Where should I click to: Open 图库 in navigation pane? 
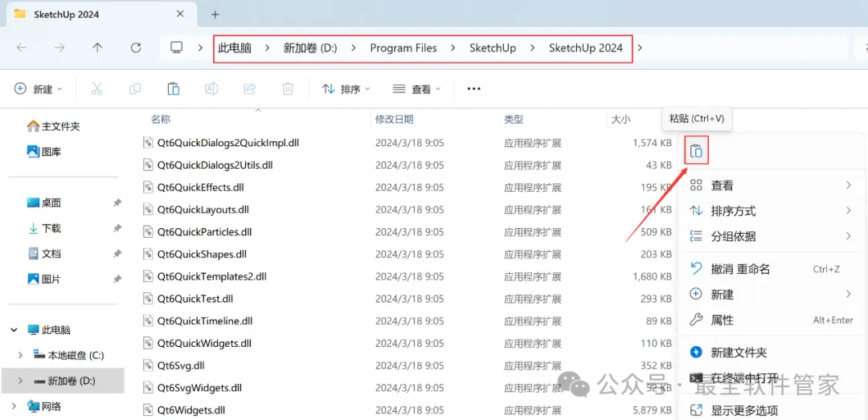click(44, 152)
